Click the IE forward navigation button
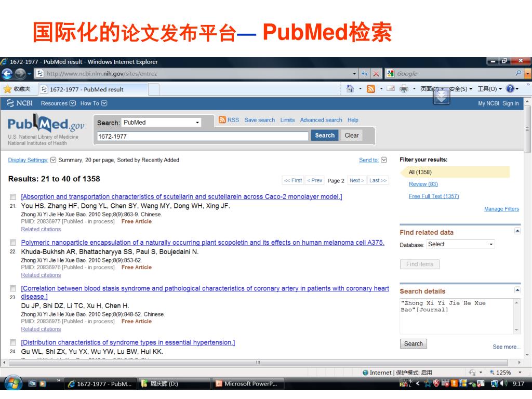The height and width of the screenshot is (399, 532). pyautogui.click(x=20, y=74)
